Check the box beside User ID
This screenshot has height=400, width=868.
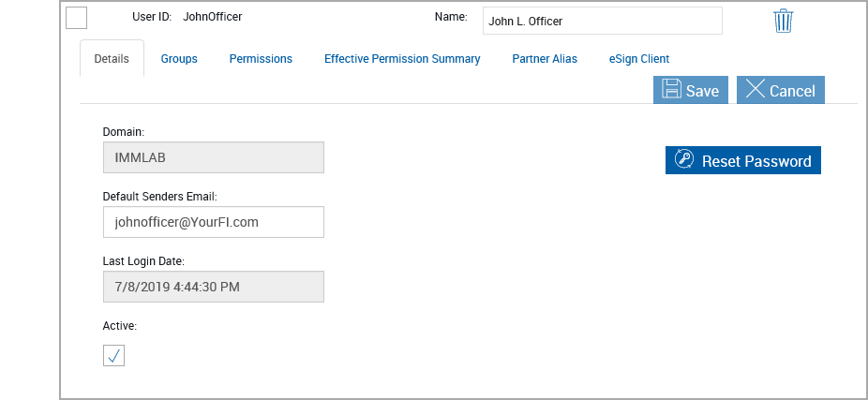pos(77,18)
